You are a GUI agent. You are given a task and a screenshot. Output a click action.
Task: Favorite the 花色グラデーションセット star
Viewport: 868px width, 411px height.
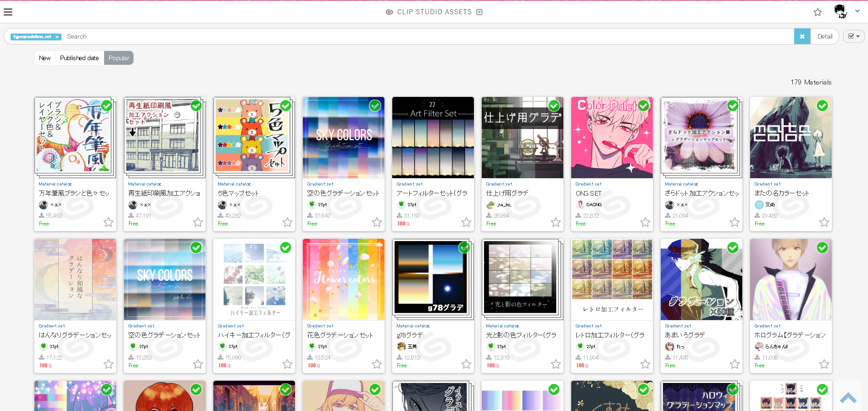[377, 364]
